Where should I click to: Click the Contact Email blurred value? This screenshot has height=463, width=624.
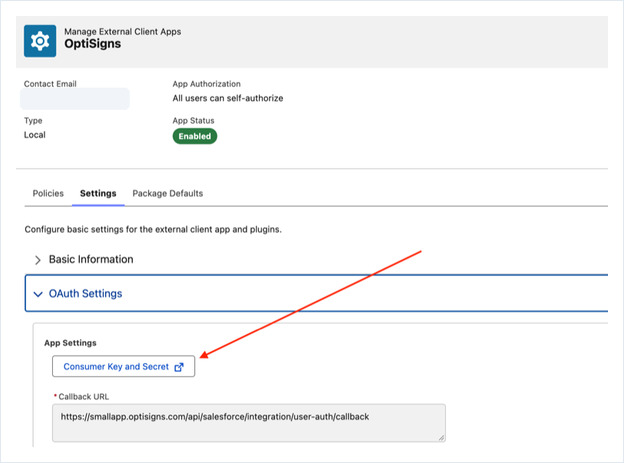75,99
